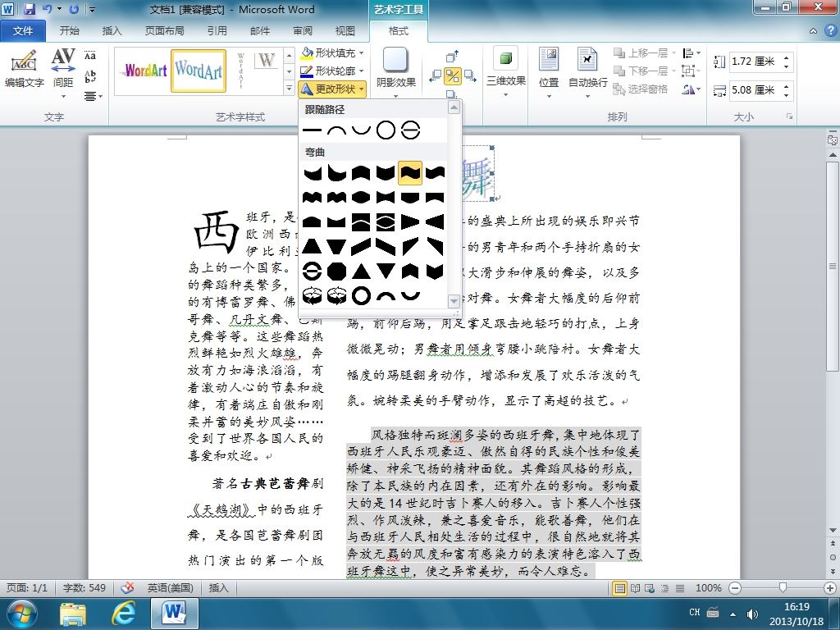The image size is (840, 630).
Task: Open the File (文件) tab
Action: coord(22,31)
